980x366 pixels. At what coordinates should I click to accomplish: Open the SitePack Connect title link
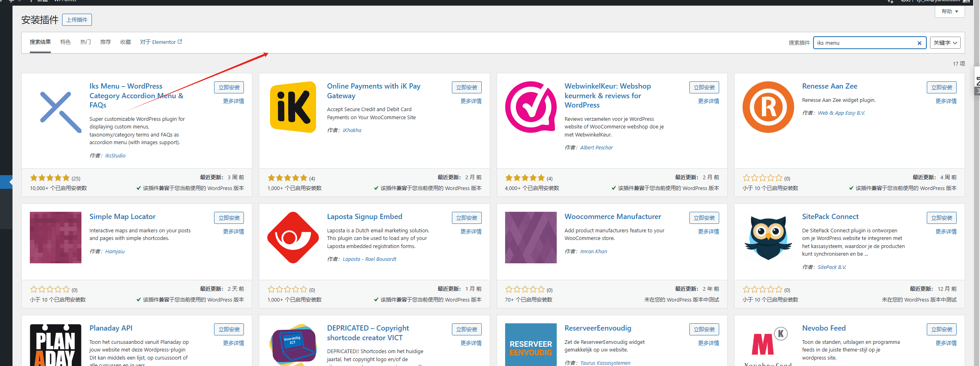(x=830, y=217)
